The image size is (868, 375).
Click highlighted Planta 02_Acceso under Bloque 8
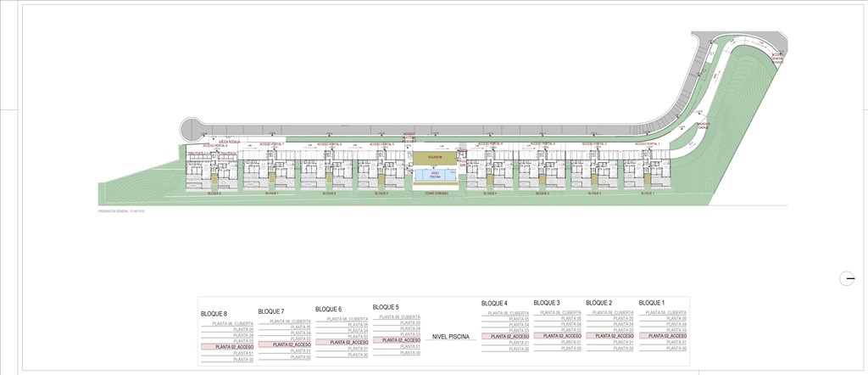pyautogui.click(x=228, y=346)
